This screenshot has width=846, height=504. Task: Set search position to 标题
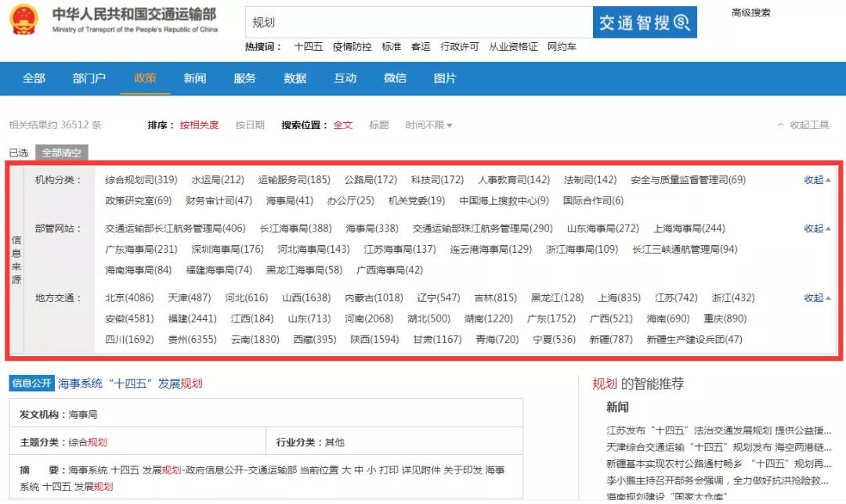[x=379, y=125]
